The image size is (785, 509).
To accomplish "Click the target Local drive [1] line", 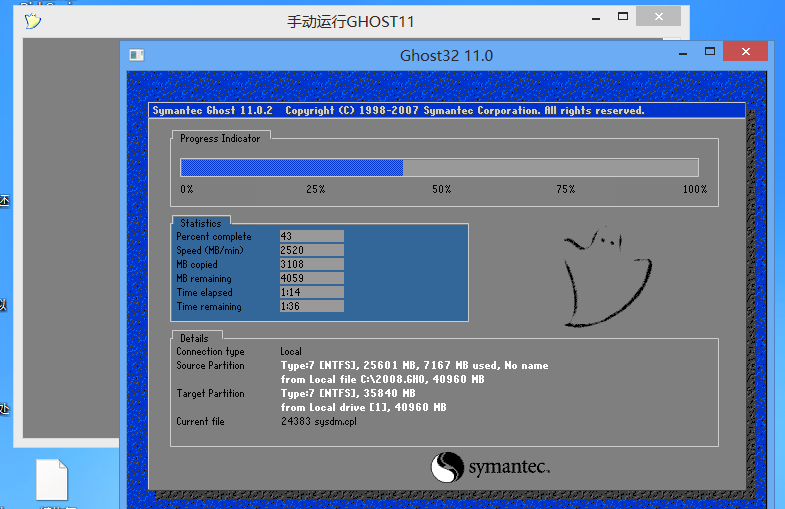I will [363, 407].
